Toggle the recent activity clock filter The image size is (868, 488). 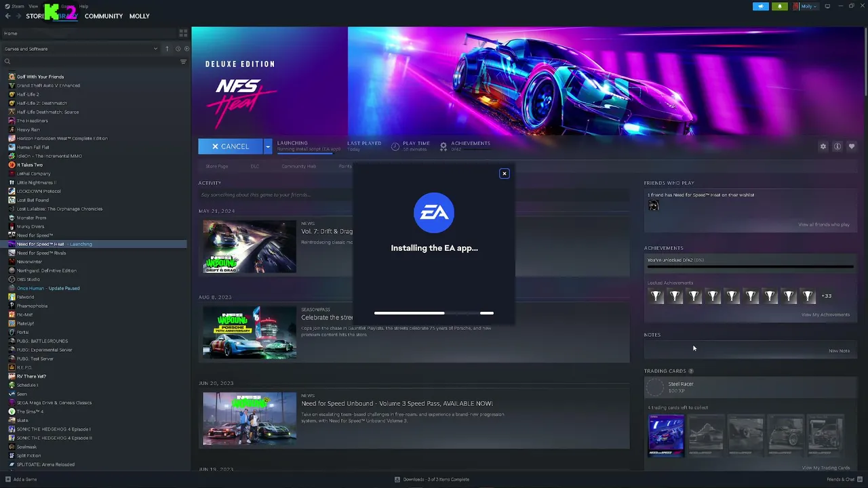tap(178, 49)
